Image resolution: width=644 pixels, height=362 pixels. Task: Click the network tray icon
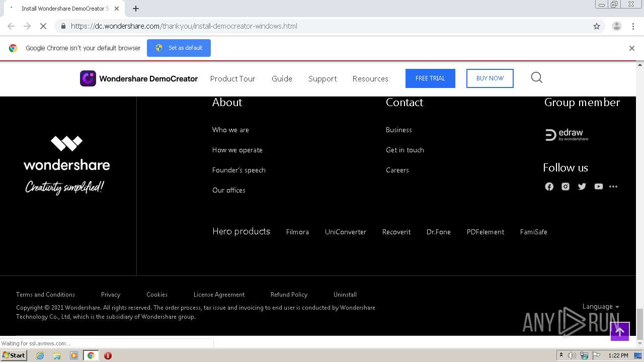[584, 355]
